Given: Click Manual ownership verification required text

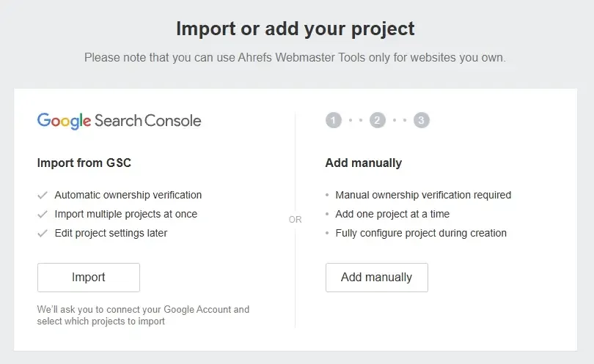Looking at the screenshot, I should click(x=423, y=195).
